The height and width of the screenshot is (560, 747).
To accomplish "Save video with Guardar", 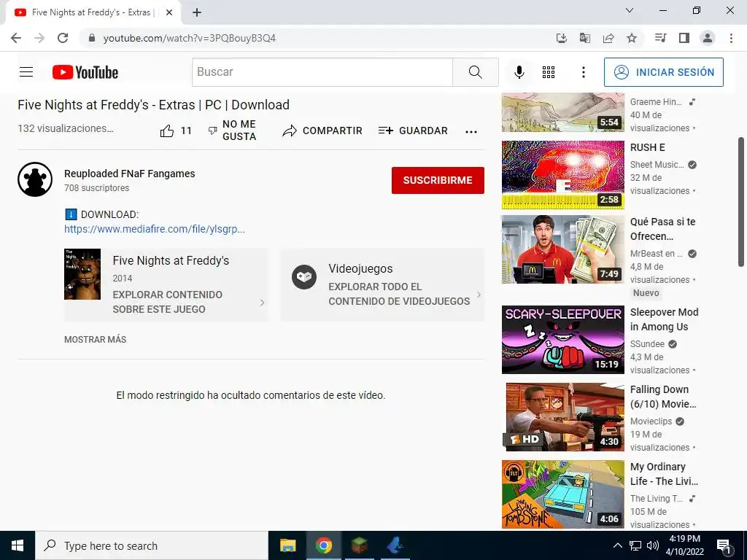I will point(413,131).
